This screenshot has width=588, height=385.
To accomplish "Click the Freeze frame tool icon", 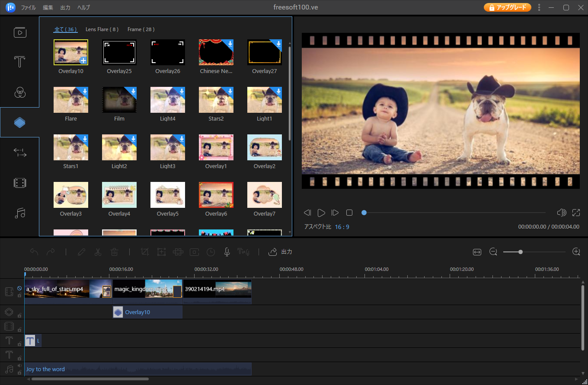I will click(194, 252).
